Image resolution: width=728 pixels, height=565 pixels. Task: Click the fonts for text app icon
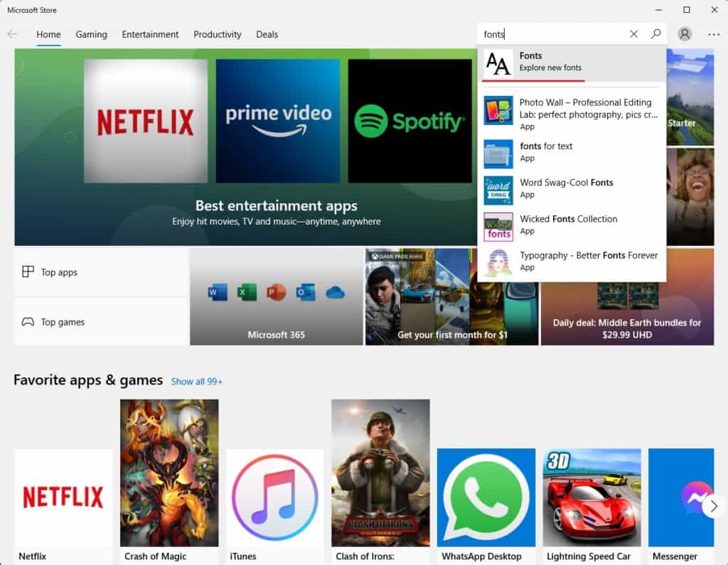tap(498, 151)
